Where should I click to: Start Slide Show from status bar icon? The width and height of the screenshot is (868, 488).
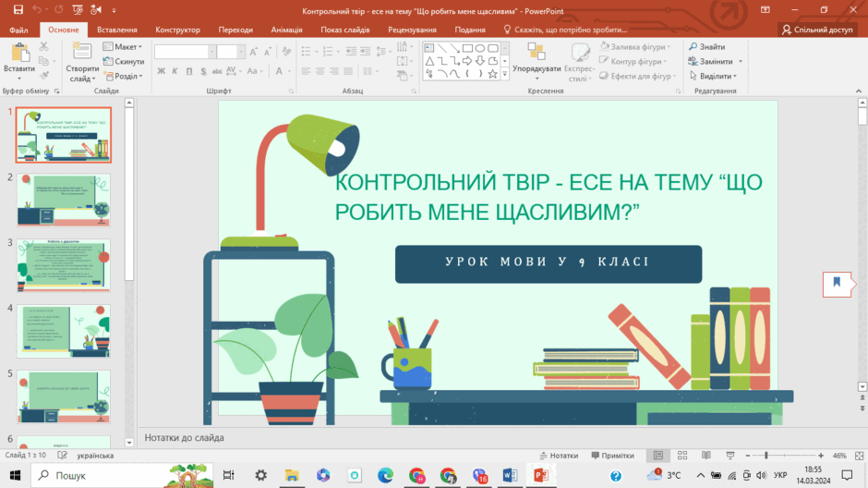click(730, 456)
